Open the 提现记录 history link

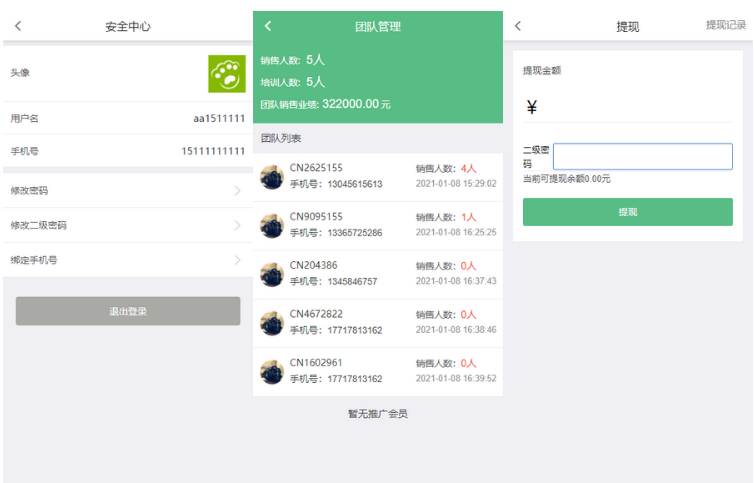coord(726,25)
